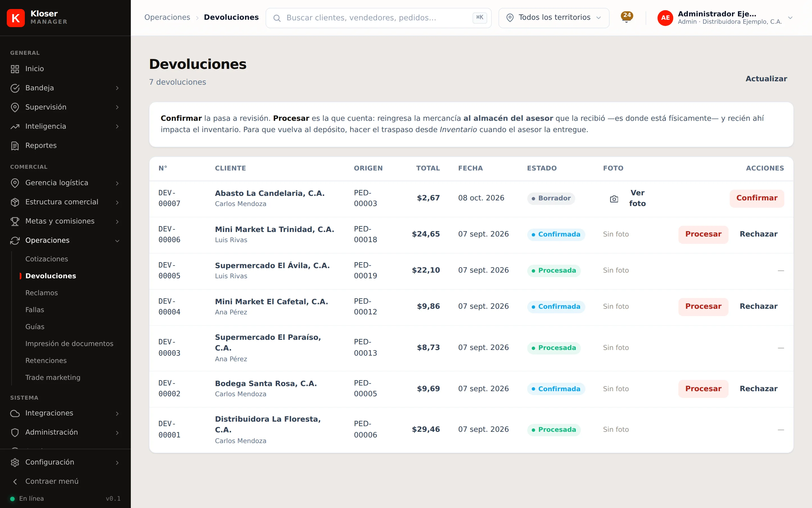
Task: Open notifications bell with badge 24
Action: [x=626, y=17]
